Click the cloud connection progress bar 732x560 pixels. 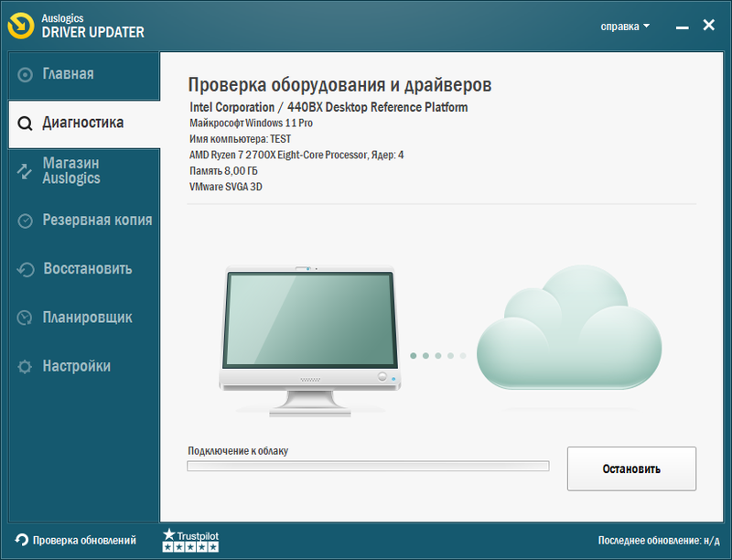tap(368, 466)
